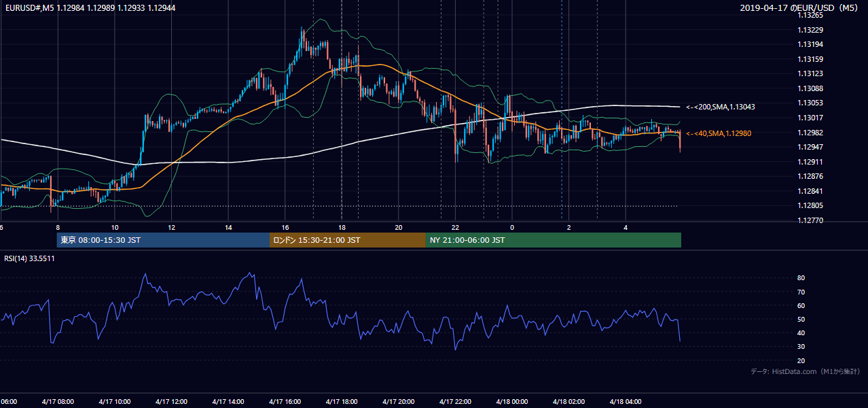Click the 4/17 10:00 date axis label
This screenshot has width=868, height=408.
click(x=114, y=401)
